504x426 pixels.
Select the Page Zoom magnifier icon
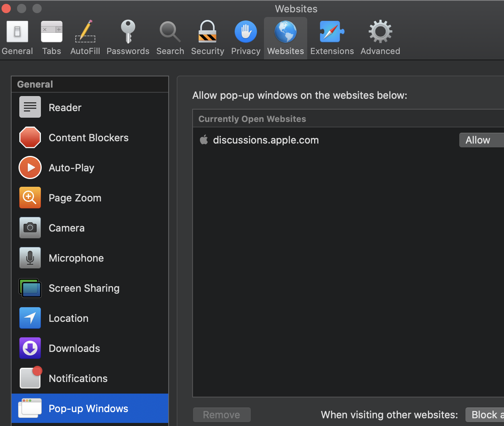(x=30, y=198)
